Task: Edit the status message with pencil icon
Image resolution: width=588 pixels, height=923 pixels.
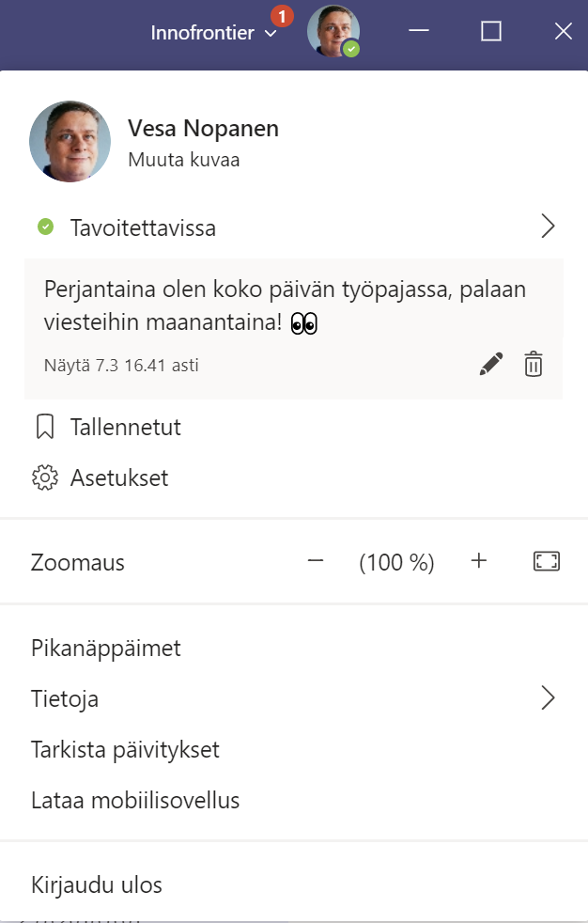Action: [x=490, y=365]
